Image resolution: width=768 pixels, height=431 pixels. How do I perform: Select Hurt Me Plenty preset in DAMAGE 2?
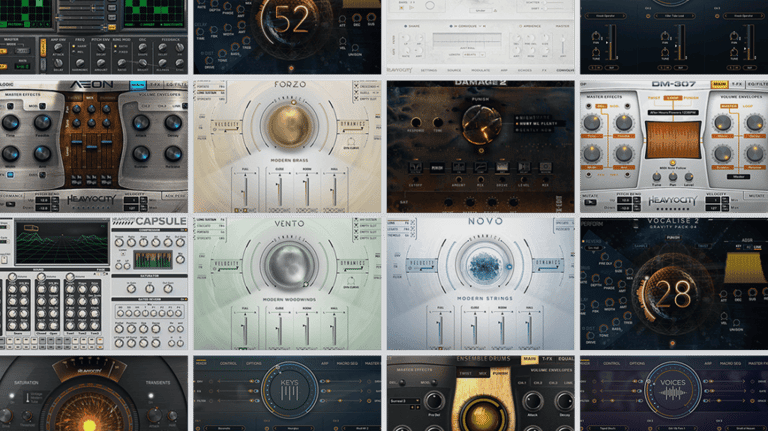coord(538,124)
